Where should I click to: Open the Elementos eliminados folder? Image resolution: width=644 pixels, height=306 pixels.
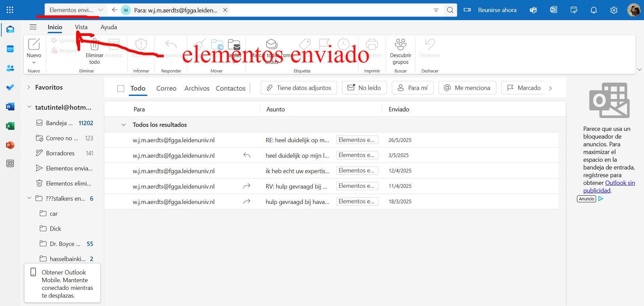[x=64, y=184]
